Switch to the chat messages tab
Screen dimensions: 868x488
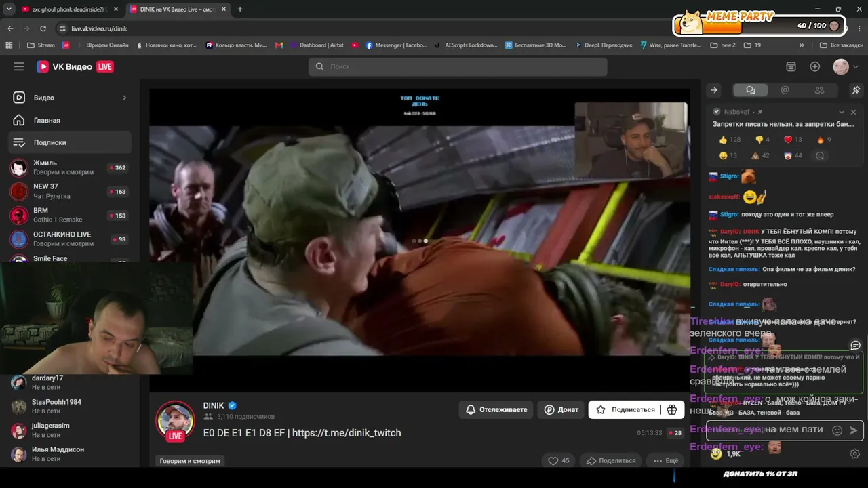[x=750, y=90]
